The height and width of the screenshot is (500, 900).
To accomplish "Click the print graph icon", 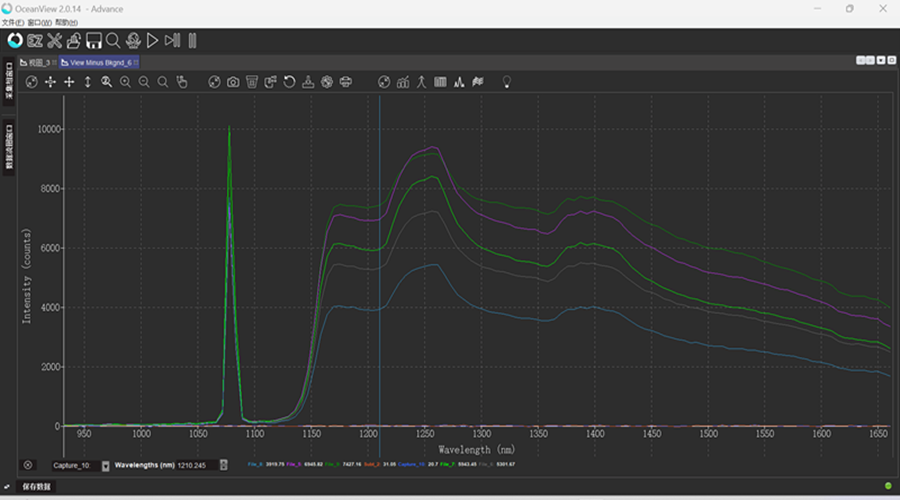I will tap(346, 82).
